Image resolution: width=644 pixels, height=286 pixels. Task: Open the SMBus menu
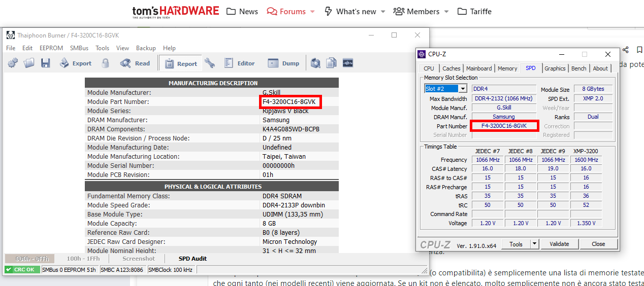(x=79, y=48)
